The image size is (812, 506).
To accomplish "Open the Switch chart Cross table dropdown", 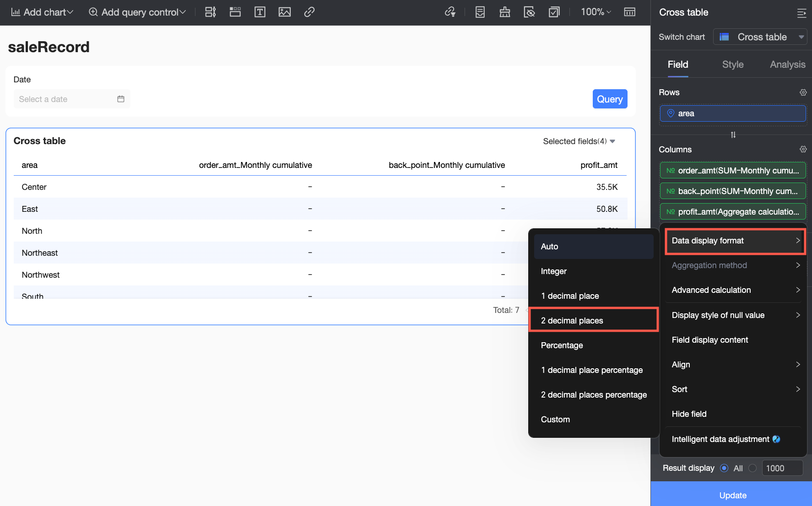I will [760, 37].
